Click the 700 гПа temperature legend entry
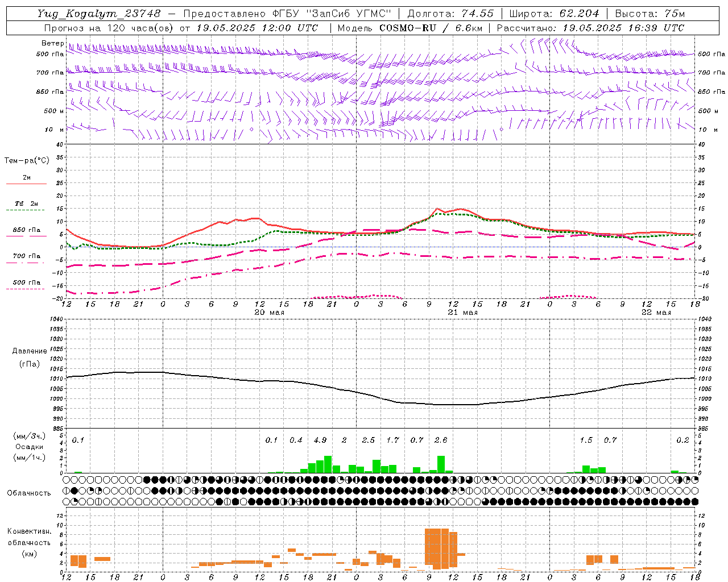This screenshot has height=582, width=728. 27,256
